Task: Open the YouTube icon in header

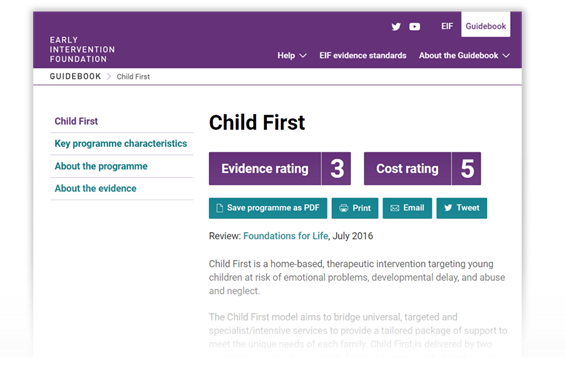Action: pyautogui.click(x=414, y=26)
